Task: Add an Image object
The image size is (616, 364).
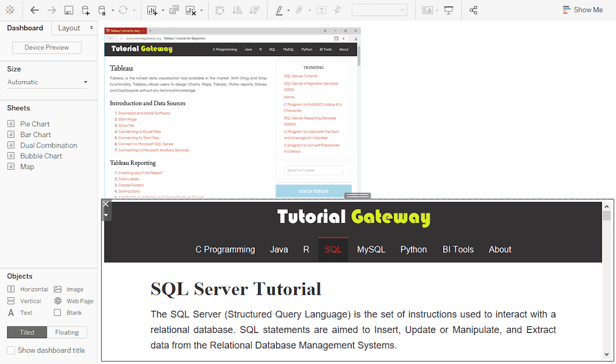Action: click(69, 289)
